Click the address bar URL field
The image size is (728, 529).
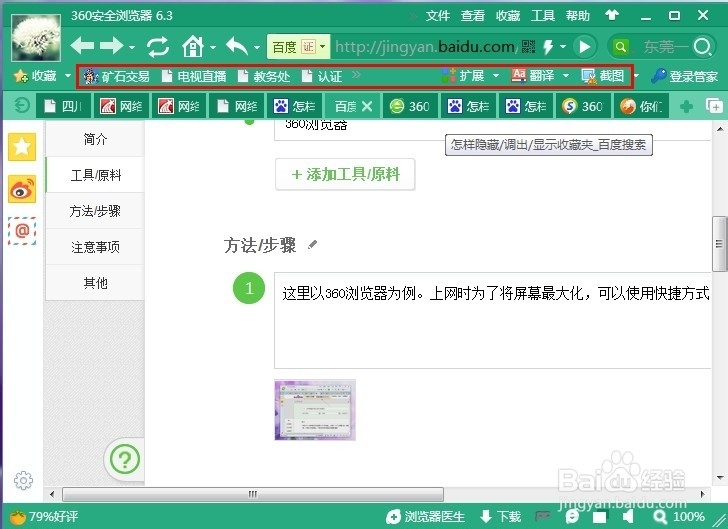(425, 46)
